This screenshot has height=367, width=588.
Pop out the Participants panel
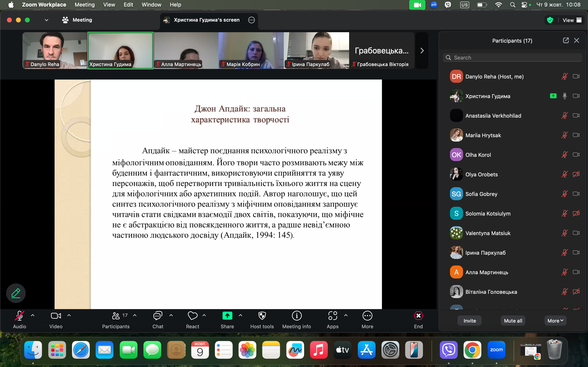(566, 41)
